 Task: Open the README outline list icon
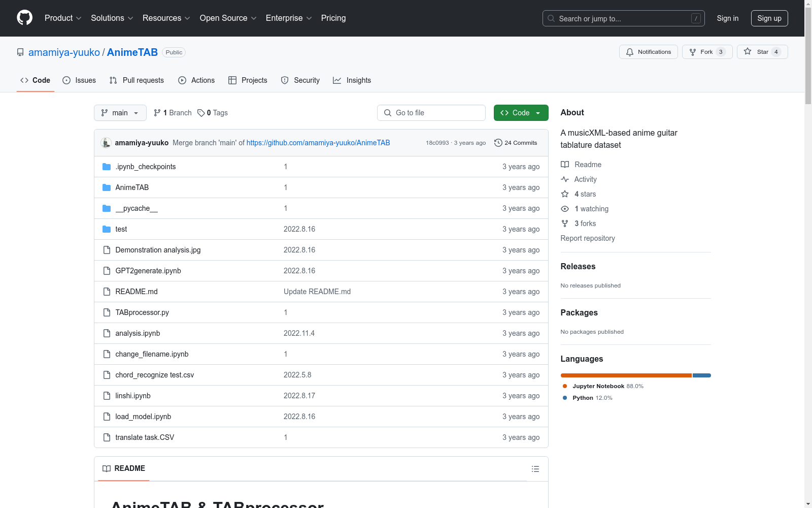point(535,469)
